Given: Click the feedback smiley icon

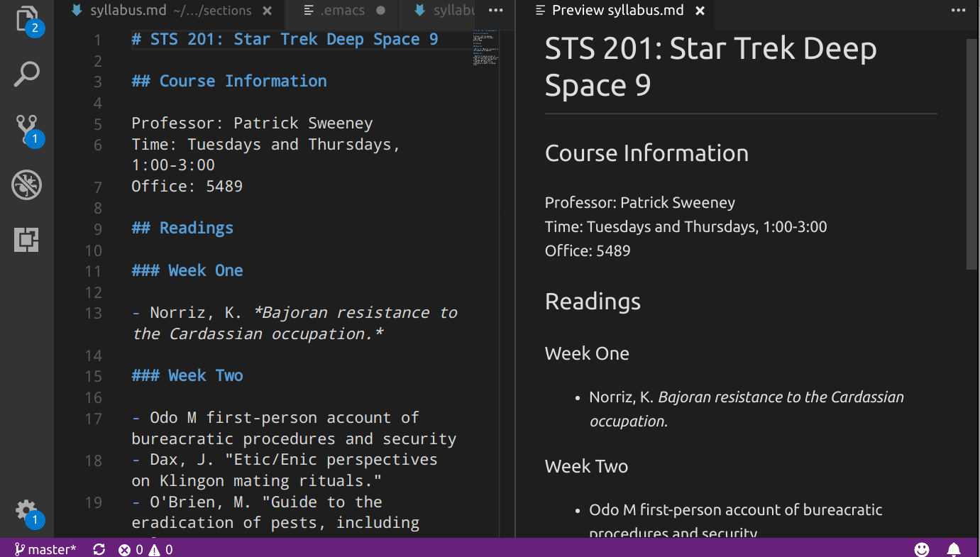Looking at the screenshot, I should tap(922, 549).
